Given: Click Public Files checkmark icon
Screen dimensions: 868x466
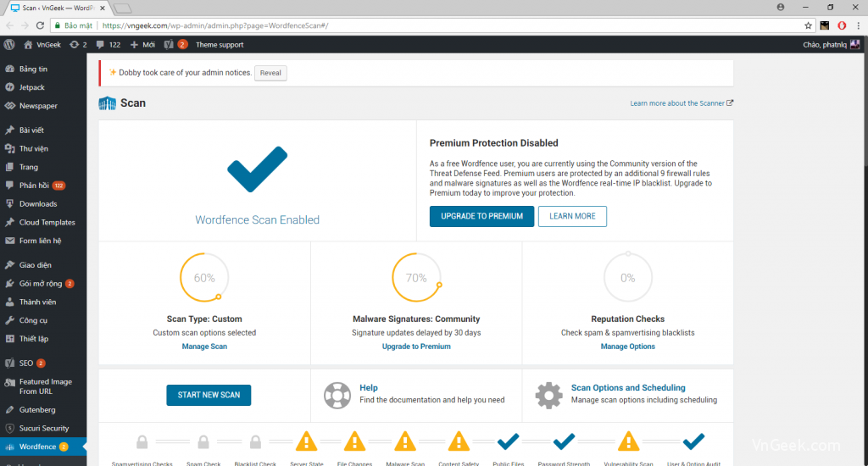Looking at the screenshot, I should pos(509,441).
